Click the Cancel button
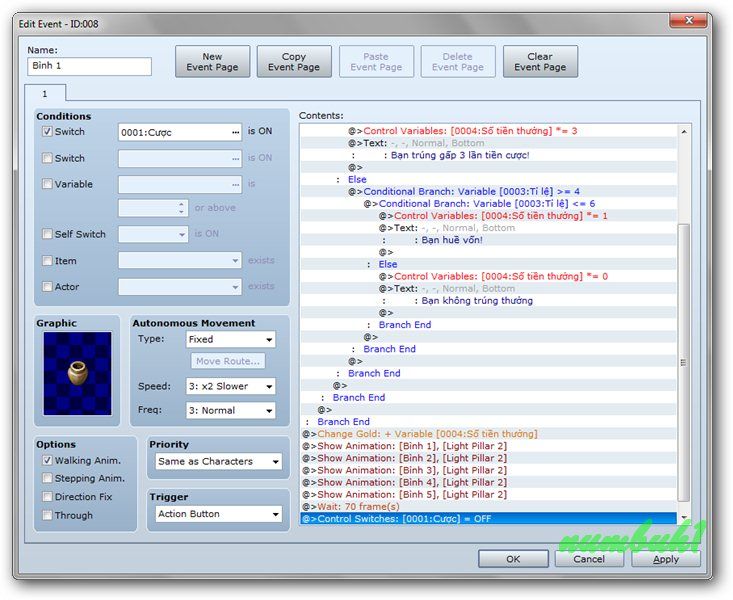 point(589,559)
